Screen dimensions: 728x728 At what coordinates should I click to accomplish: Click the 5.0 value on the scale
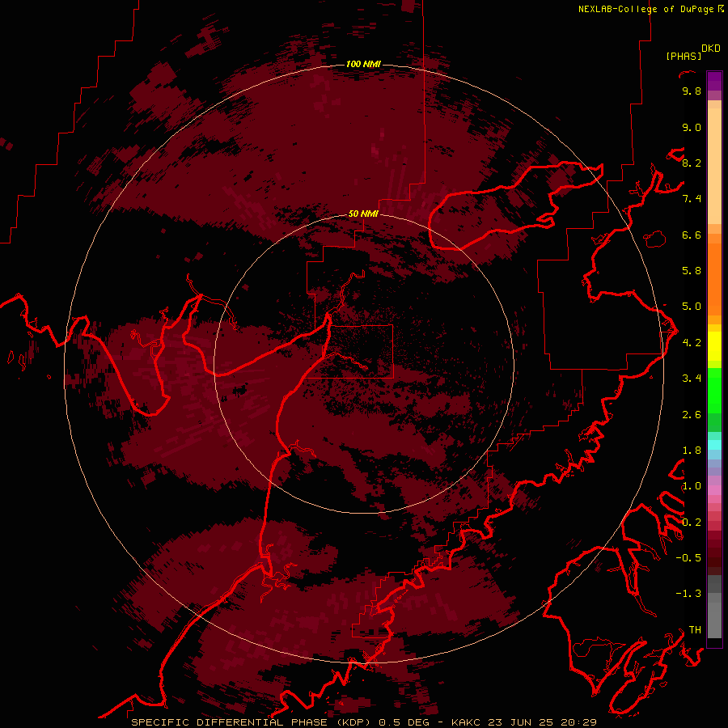[692, 307]
